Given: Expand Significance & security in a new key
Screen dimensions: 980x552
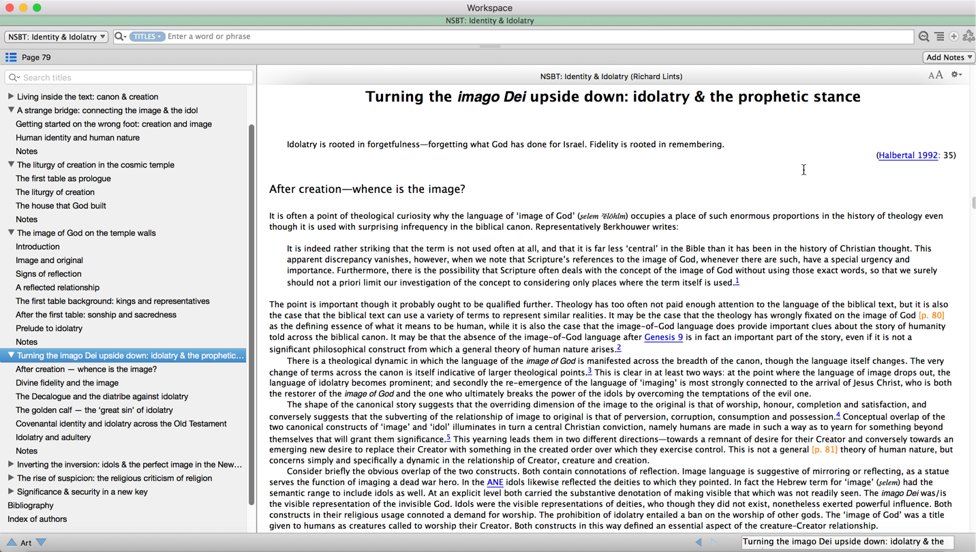Looking at the screenshot, I should [x=11, y=491].
